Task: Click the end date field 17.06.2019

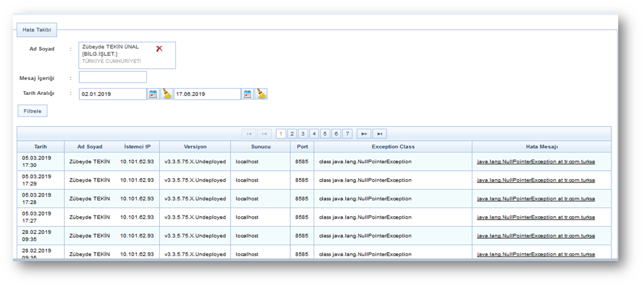Action: 207,94
